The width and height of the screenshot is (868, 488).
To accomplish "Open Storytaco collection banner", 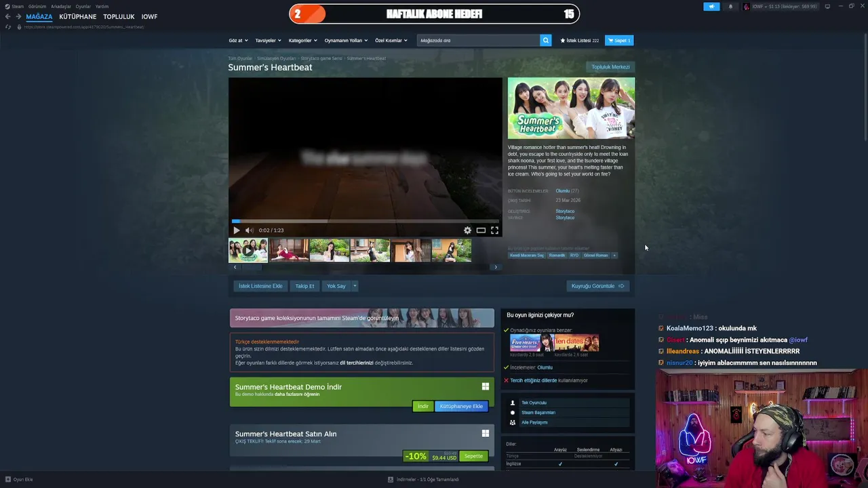I will [x=362, y=318].
